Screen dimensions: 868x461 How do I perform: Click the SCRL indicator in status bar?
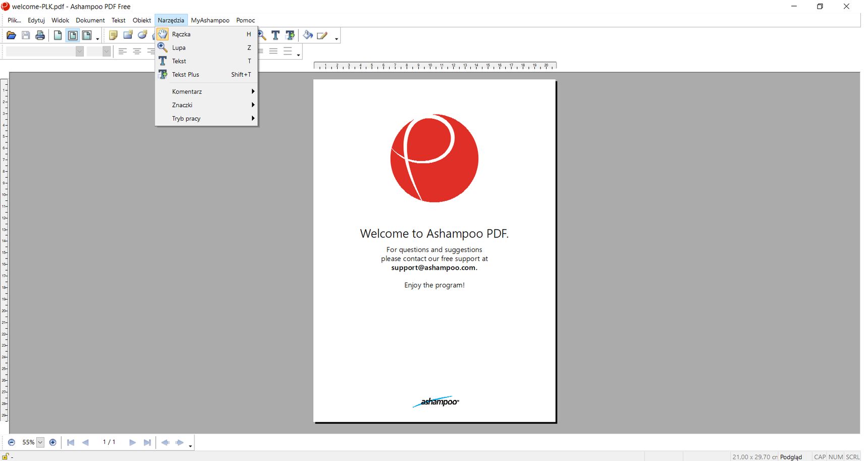coord(853,457)
